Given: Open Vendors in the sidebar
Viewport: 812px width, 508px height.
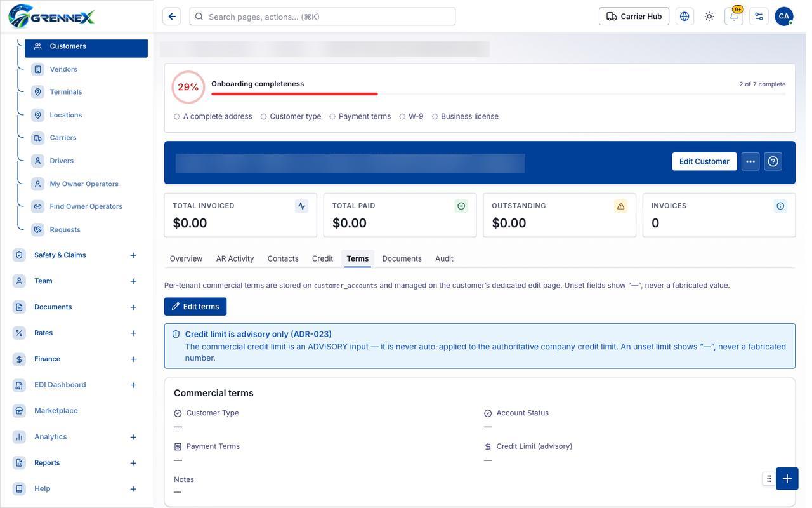Looking at the screenshot, I should [63, 69].
